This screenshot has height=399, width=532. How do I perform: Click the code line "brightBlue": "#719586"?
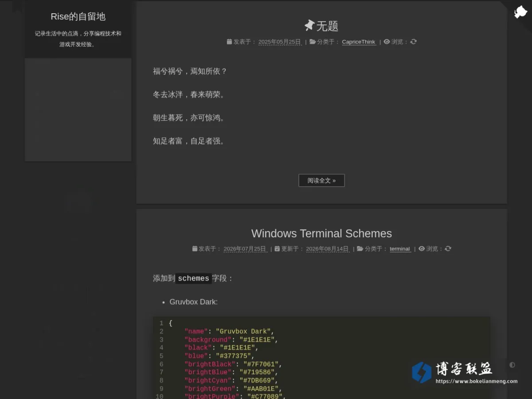pos(231,372)
